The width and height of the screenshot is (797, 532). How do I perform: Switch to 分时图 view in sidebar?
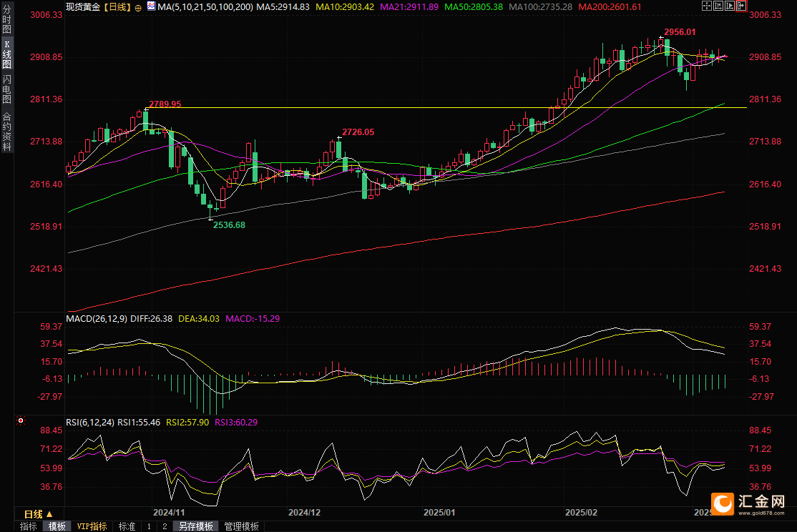coord(6,19)
